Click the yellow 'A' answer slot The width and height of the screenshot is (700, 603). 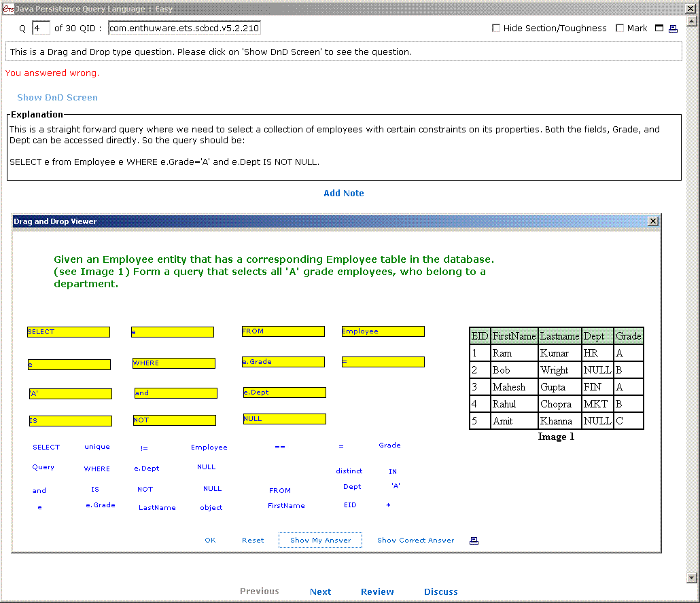(x=71, y=394)
